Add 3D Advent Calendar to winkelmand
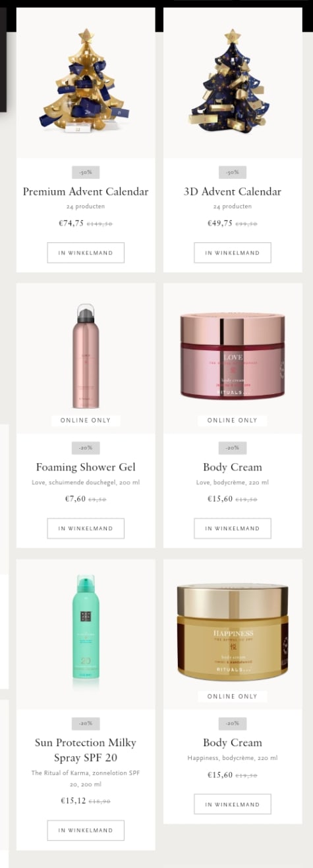The width and height of the screenshot is (313, 868). tap(233, 253)
